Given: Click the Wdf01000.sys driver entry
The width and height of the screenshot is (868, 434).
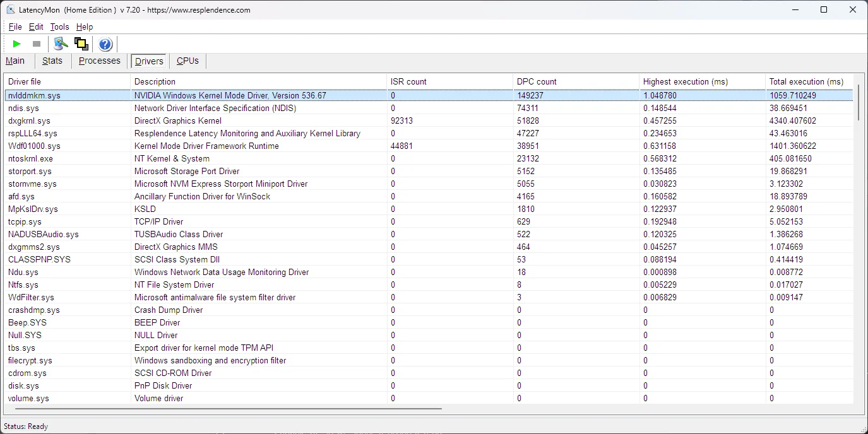Looking at the screenshot, I should point(34,146).
